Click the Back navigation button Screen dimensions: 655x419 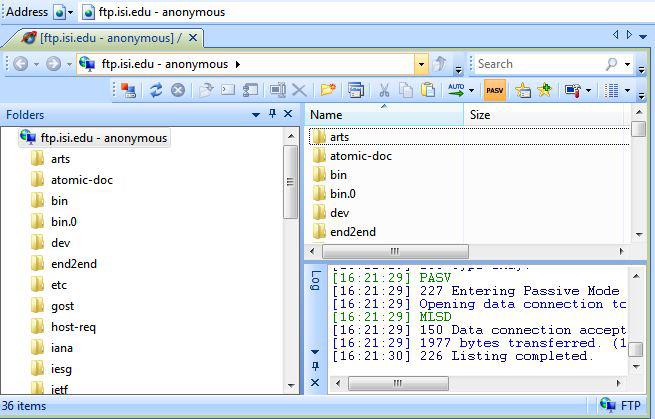[21, 64]
